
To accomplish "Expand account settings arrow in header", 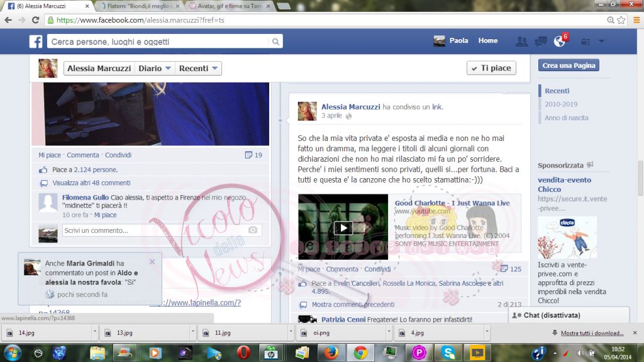I will 601,41.
